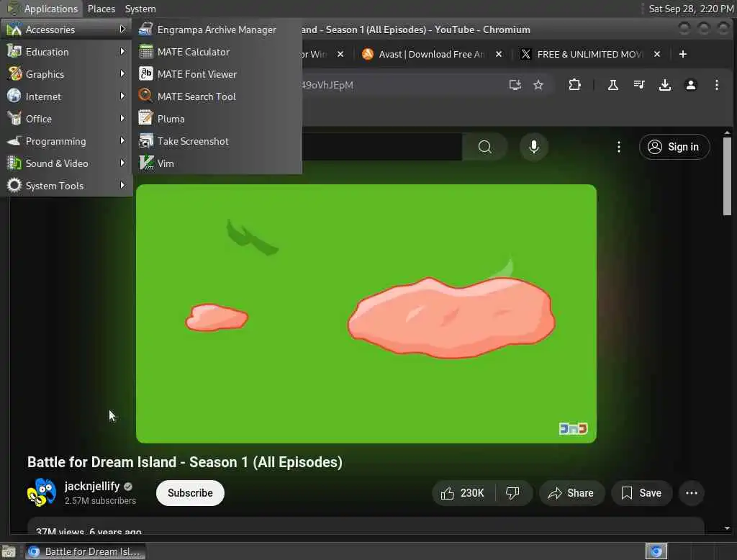The width and height of the screenshot is (737, 560).
Task: Open a new Chromium tab
Action: [x=683, y=54]
